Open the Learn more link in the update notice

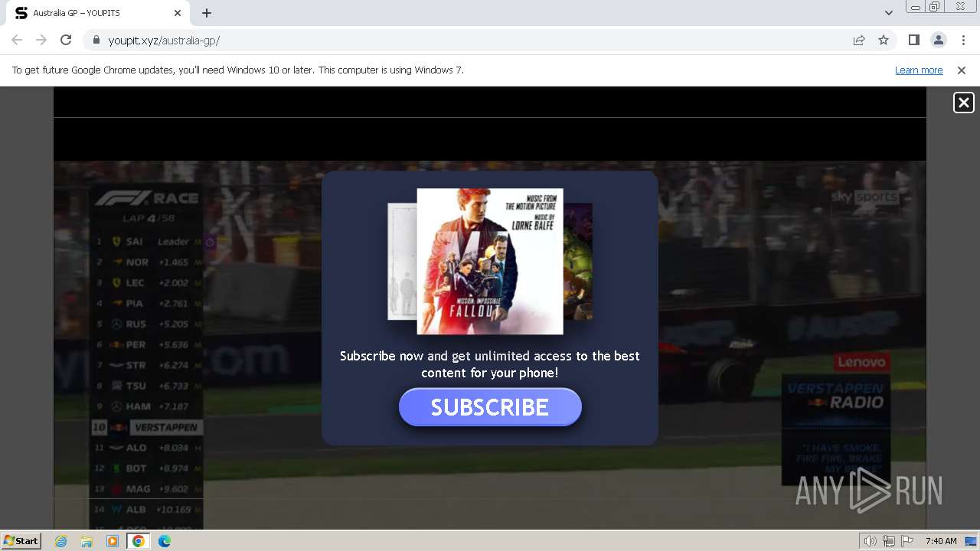[x=919, y=70]
